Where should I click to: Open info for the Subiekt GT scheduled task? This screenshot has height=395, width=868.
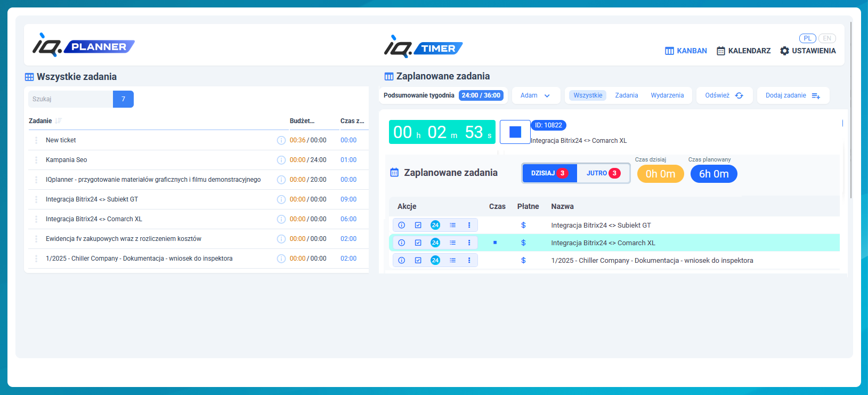coord(402,225)
